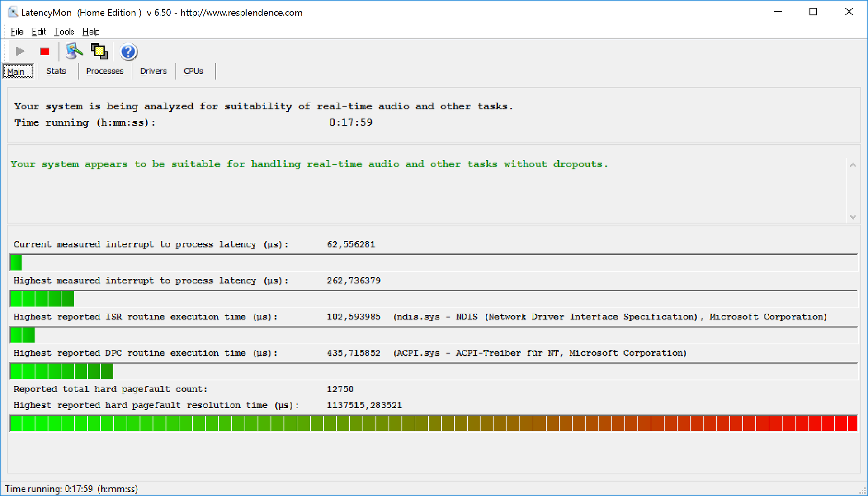The image size is (868, 496).
Task: Open the File menu
Action: pos(17,32)
